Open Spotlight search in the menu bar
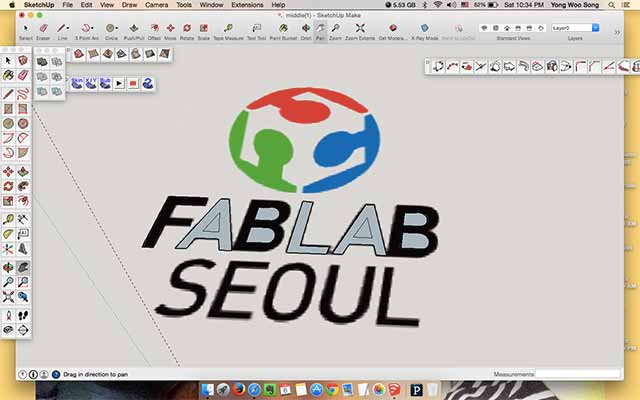This screenshot has width=640, height=400. tap(611, 5)
